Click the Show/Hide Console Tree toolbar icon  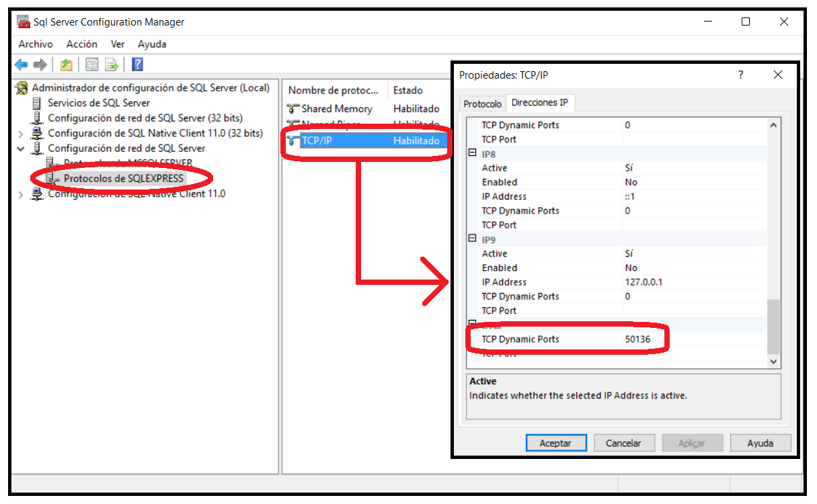click(91, 65)
